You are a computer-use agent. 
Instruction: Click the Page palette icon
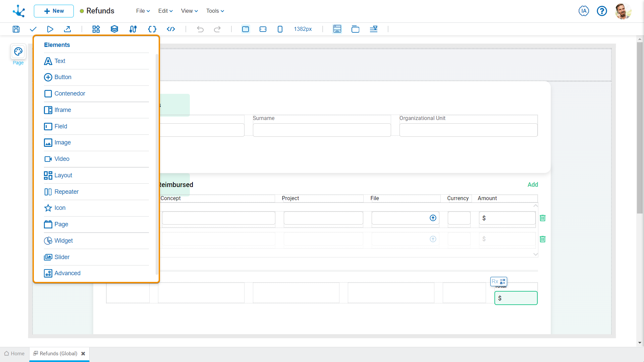pyautogui.click(x=18, y=52)
